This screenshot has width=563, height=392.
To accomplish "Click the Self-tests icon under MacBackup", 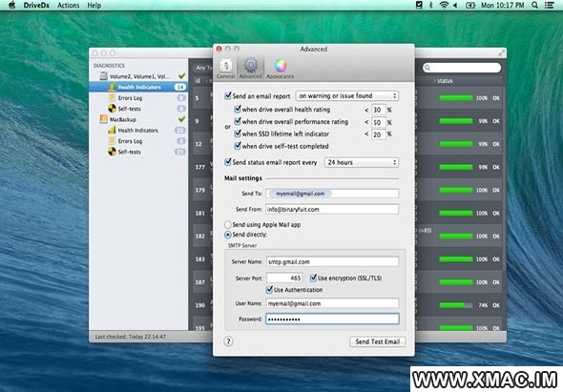I will tap(112, 152).
